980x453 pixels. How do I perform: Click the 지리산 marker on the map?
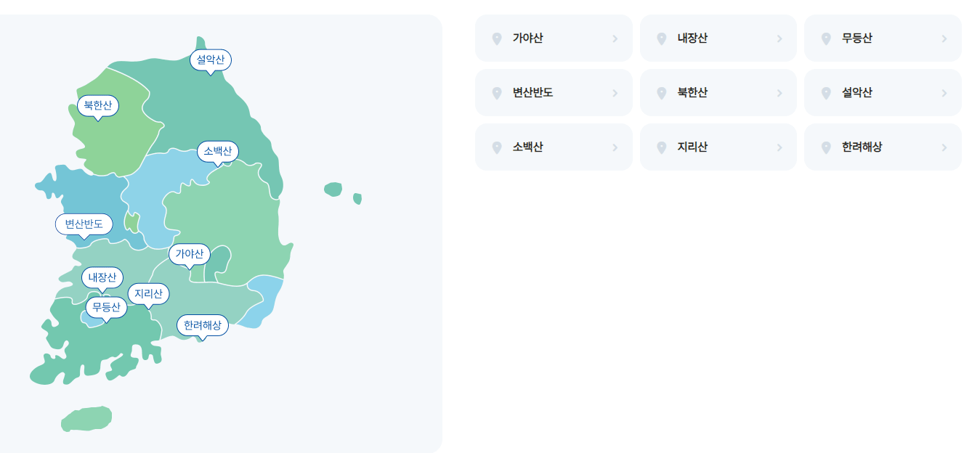149,294
